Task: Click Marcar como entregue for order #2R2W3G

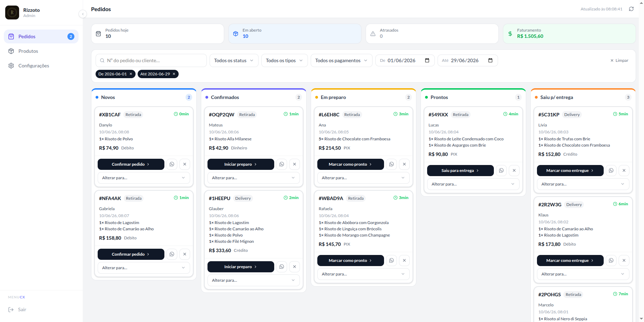Action: coord(570,261)
